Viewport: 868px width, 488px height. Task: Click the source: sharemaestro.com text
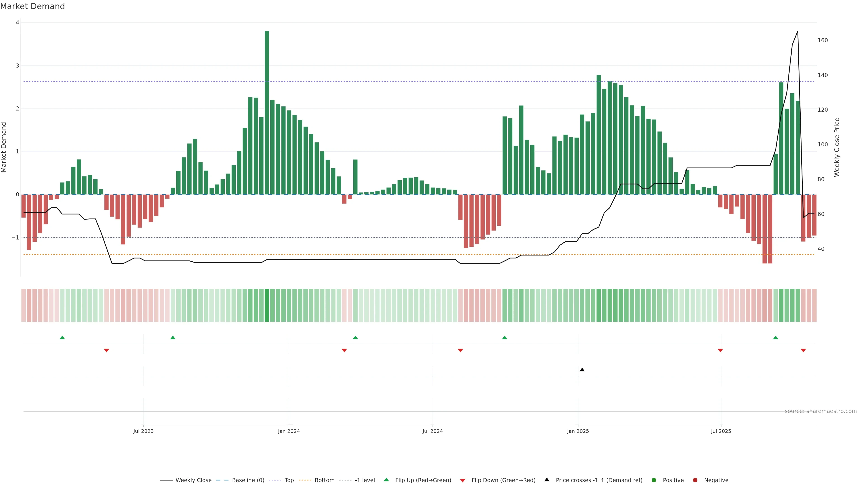click(821, 411)
